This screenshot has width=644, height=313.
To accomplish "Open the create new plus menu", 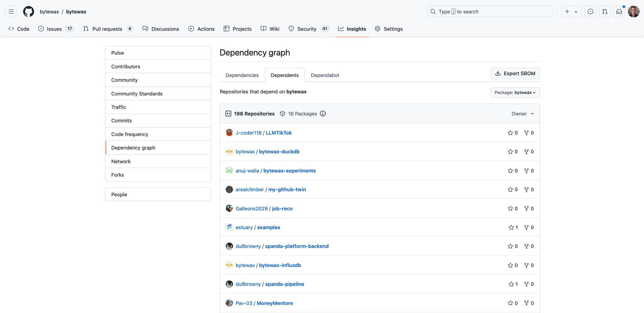I will click(571, 12).
